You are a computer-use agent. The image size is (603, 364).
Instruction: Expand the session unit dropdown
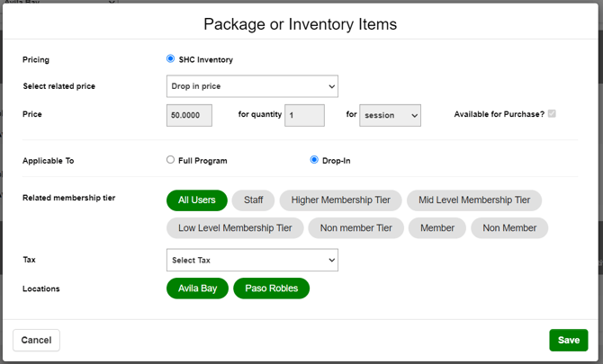[390, 115]
